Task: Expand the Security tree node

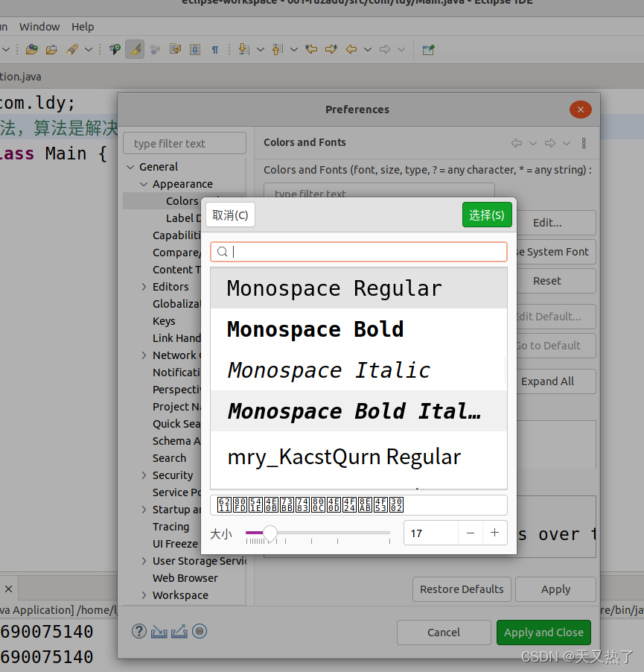Action: pos(144,475)
